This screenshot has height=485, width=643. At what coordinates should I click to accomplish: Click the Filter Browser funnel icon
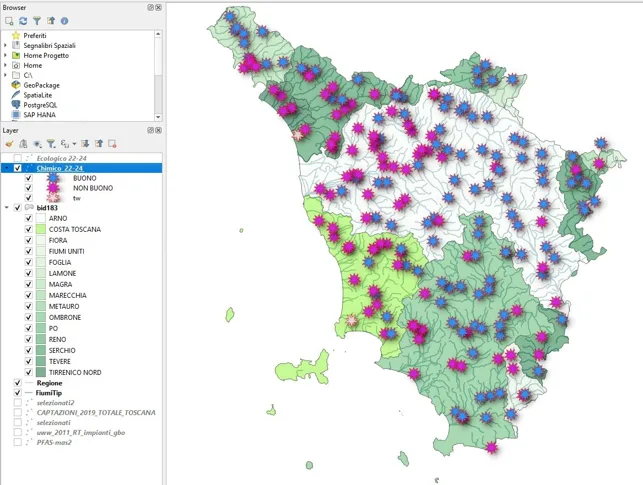coord(37,21)
